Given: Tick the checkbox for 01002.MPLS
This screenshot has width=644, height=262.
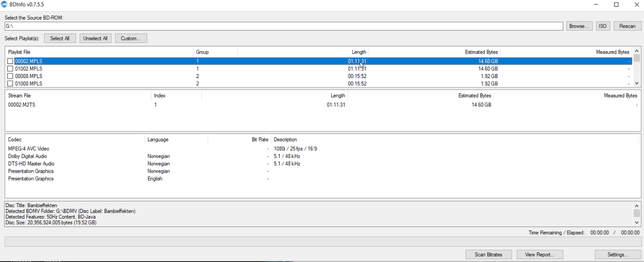Looking at the screenshot, I should (10, 69).
